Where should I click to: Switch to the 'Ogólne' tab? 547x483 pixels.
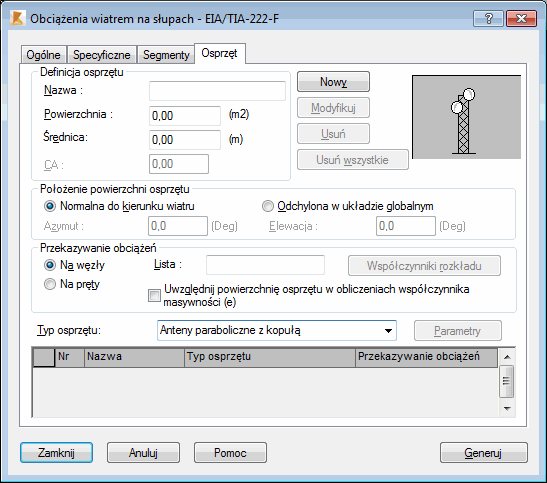(x=44, y=55)
